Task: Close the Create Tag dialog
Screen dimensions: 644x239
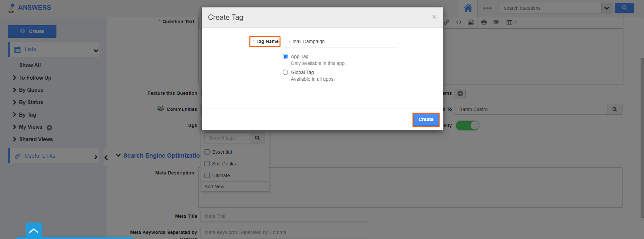Action: click(x=434, y=17)
